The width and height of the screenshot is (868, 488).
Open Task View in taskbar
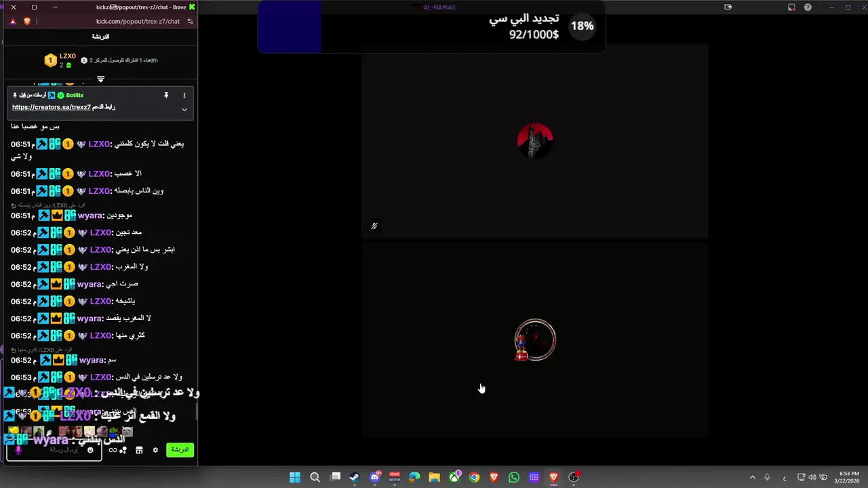[335, 477]
